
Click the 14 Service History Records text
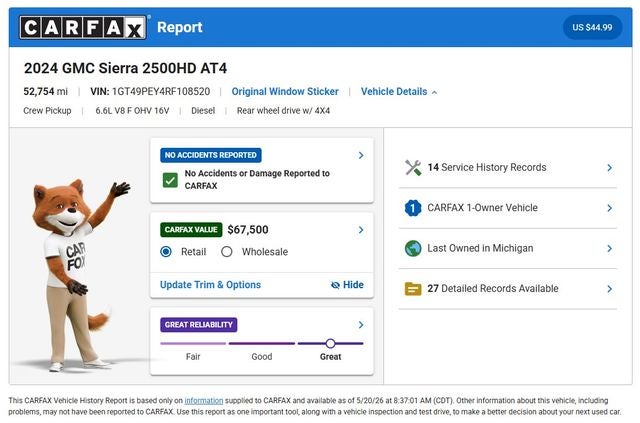click(487, 167)
